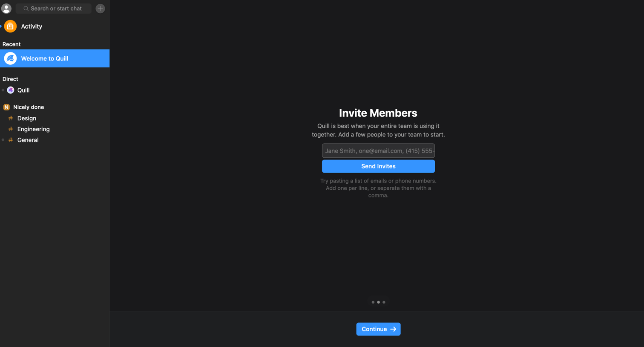Open the Activity label

point(32,26)
